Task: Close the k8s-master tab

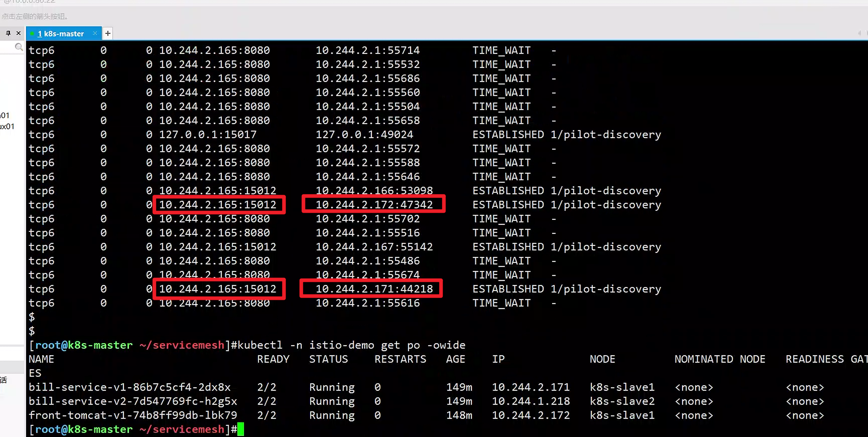Action: [95, 33]
